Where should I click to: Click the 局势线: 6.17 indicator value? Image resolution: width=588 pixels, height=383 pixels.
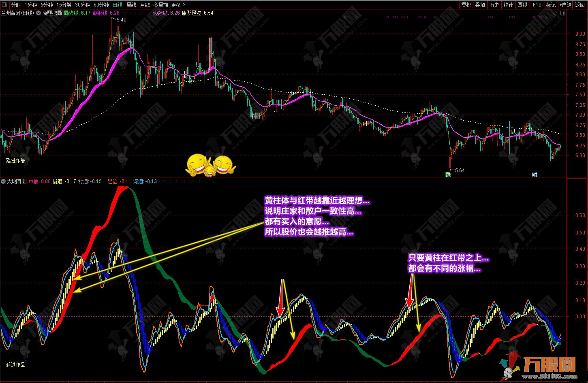click(x=77, y=13)
